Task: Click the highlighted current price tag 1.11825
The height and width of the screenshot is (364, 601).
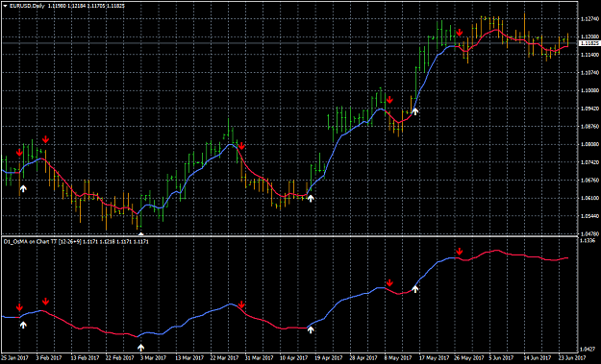Action: coord(588,43)
